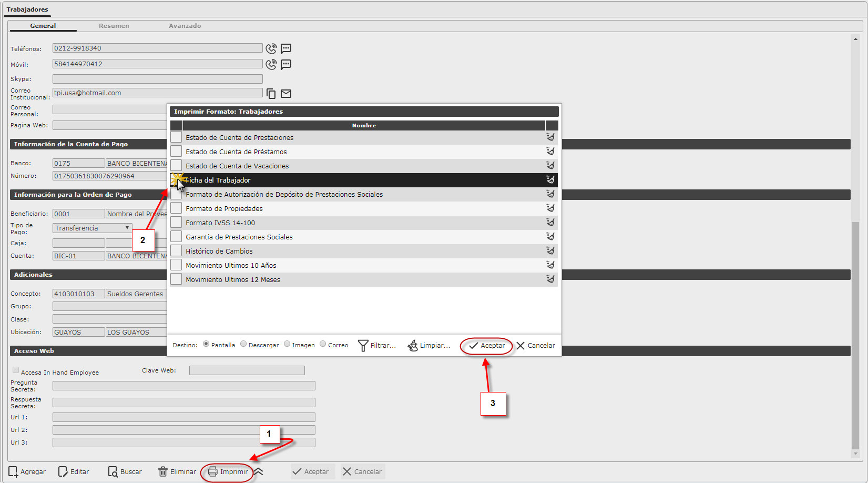The width and height of the screenshot is (868, 483).
Task: Select Imagen destination radio button
Action: coord(287,344)
